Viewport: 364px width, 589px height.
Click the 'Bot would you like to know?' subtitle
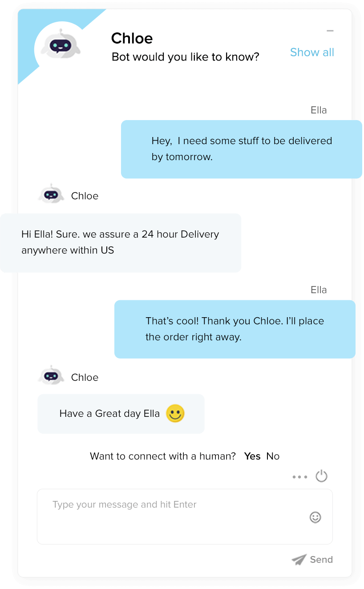tap(185, 57)
